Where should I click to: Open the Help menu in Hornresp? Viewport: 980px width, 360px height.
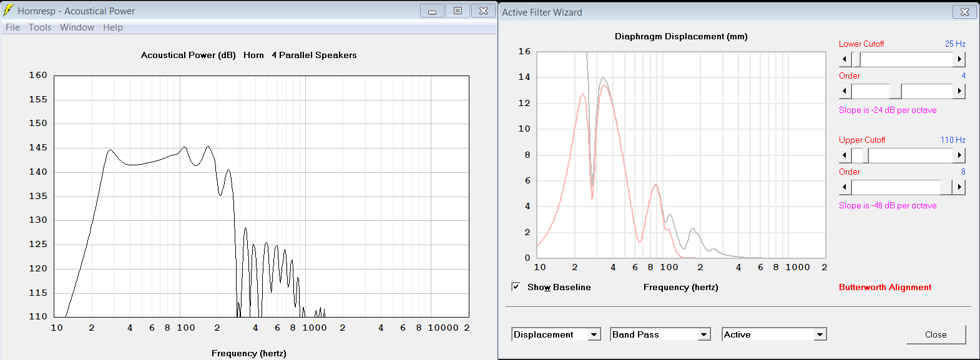pos(113,27)
